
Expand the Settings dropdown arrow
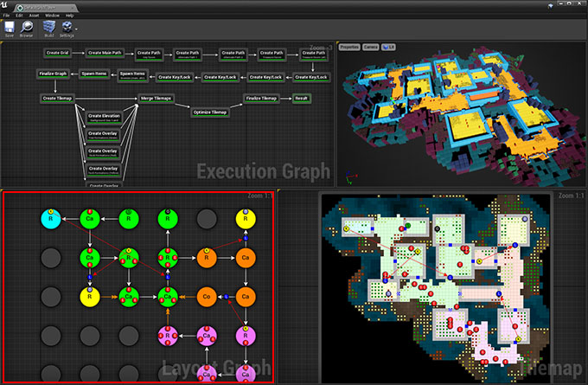[76, 29]
